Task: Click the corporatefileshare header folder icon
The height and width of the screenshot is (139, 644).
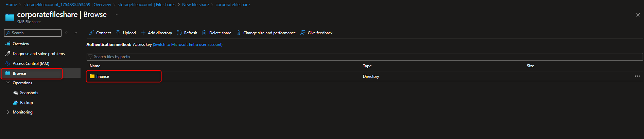Action: coord(10,17)
